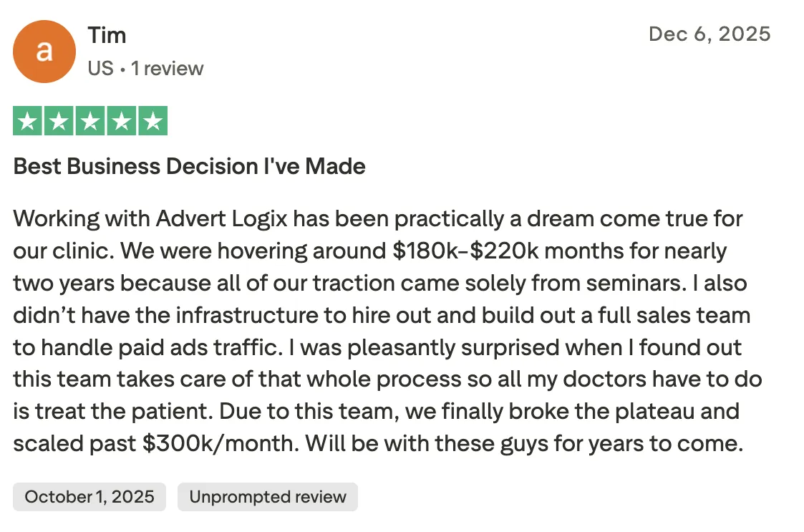Click the first green rating star
804x532 pixels.
click(28, 120)
